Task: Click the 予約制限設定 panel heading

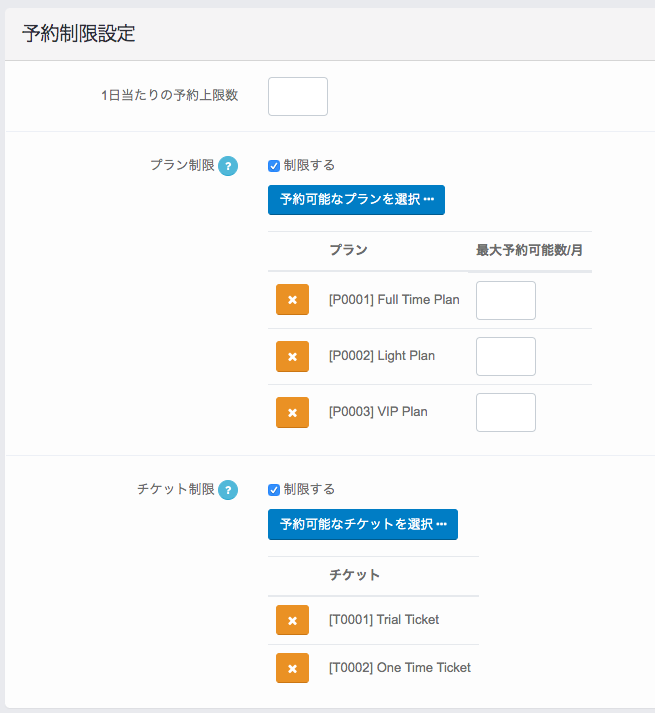Action: click(78, 33)
